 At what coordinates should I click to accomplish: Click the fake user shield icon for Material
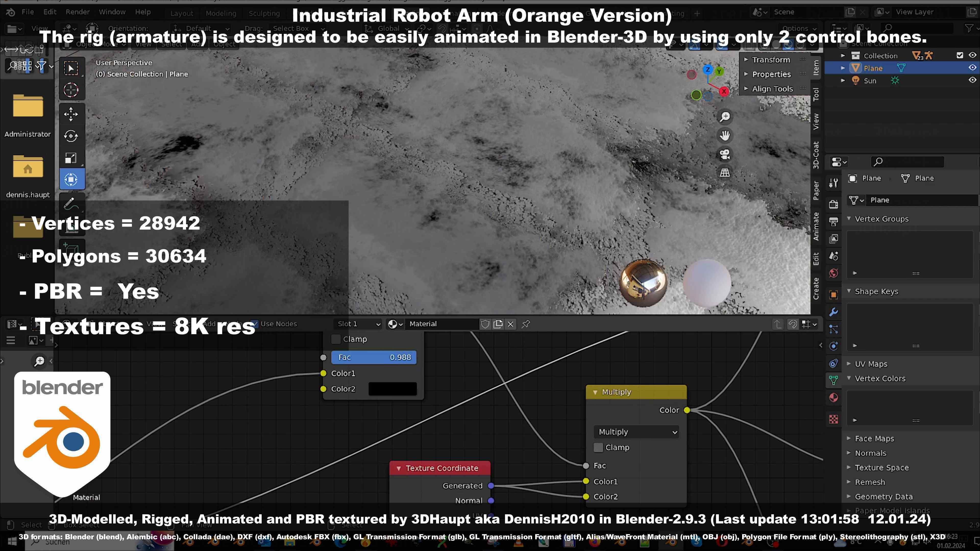pos(485,324)
